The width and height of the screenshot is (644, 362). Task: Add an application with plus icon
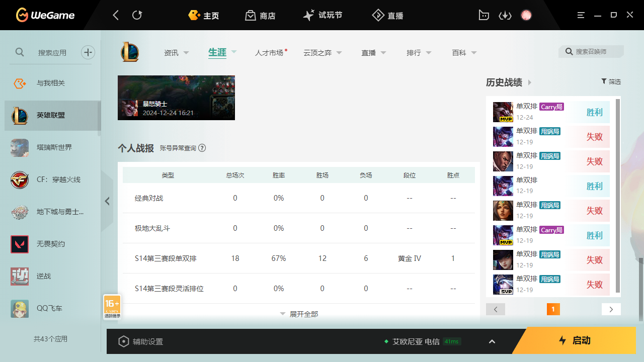[88, 52]
